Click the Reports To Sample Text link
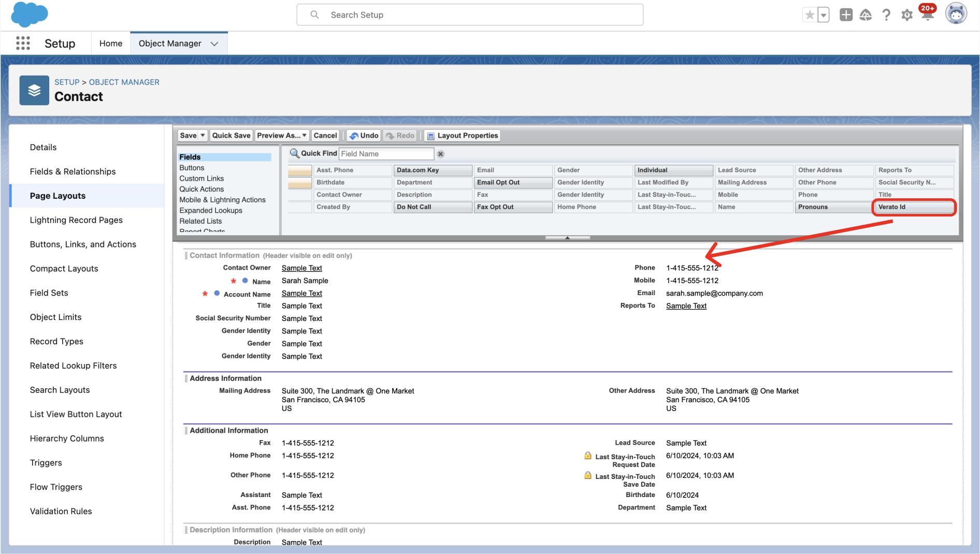The height and width of the screenshot is (554, 980). point(686,306)
